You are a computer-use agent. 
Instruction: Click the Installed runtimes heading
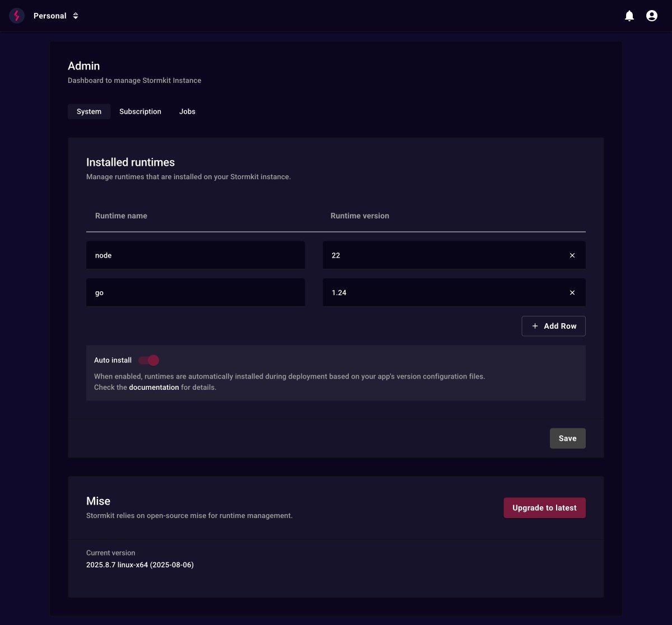coord(130,162)
